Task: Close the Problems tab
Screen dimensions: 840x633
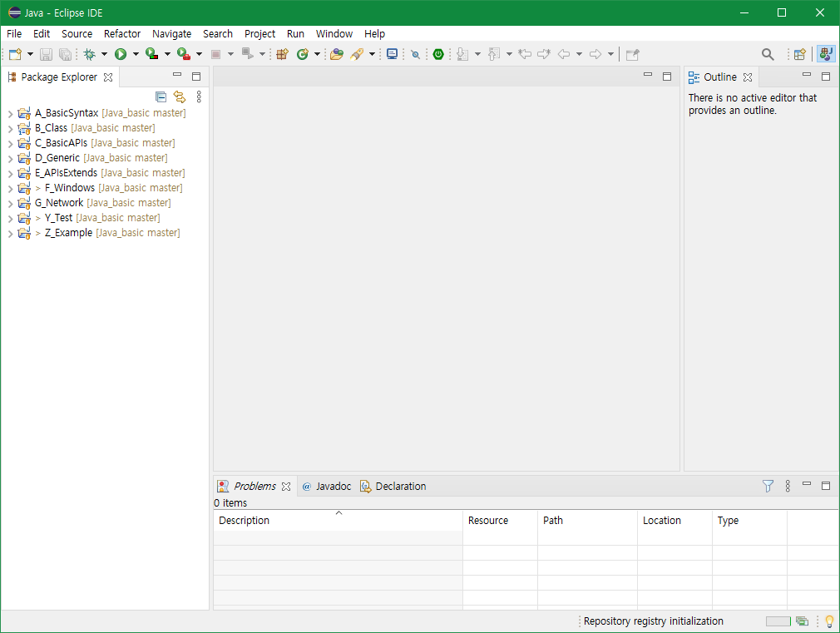Action: click(286, 487)
